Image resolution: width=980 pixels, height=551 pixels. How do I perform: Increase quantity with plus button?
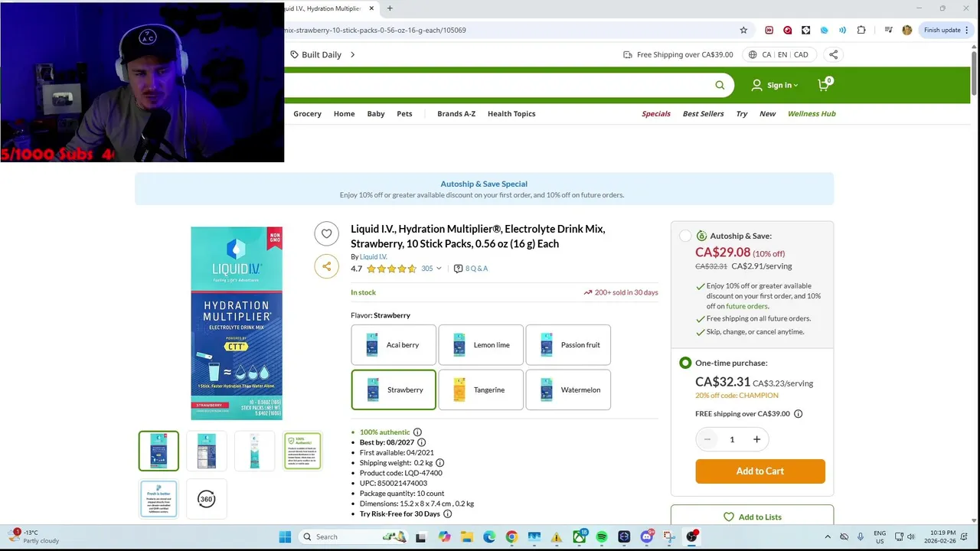pos(756,439)
